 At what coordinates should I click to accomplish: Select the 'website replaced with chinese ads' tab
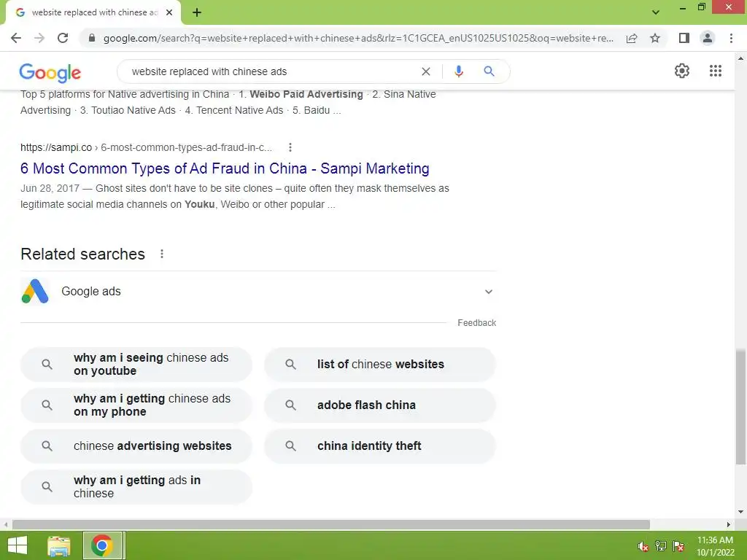click(x=93, y=12)
